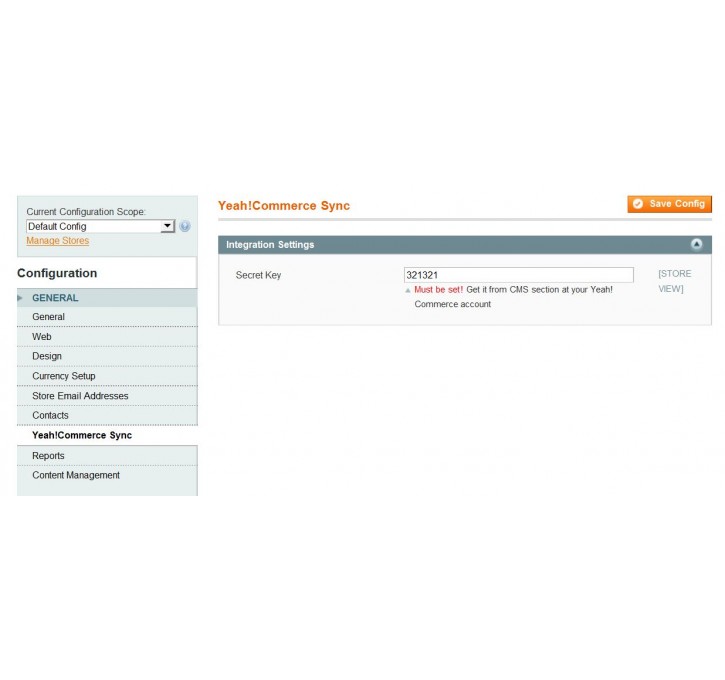Open the Manage Stores link
This screenshot has width=725, height=680.
58,240
